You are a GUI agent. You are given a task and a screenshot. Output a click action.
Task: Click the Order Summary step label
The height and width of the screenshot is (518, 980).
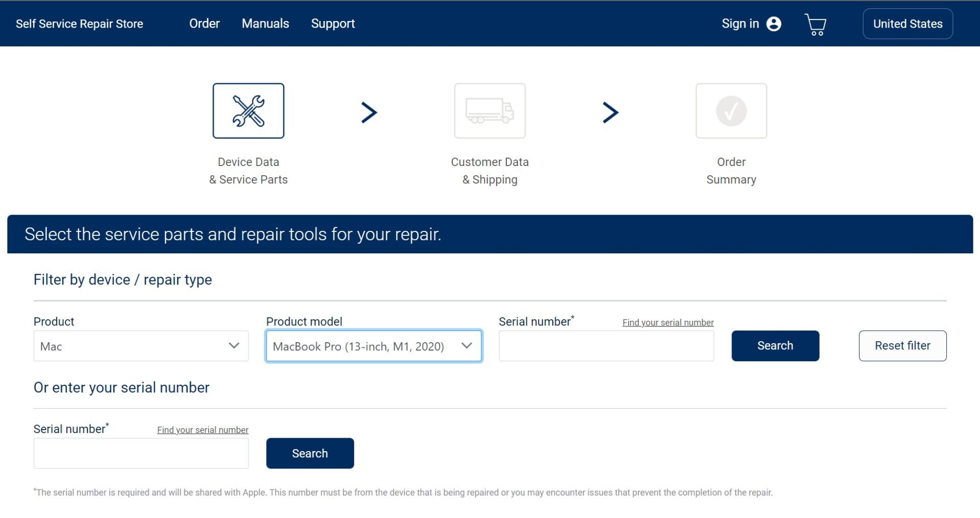pos(731,171)
